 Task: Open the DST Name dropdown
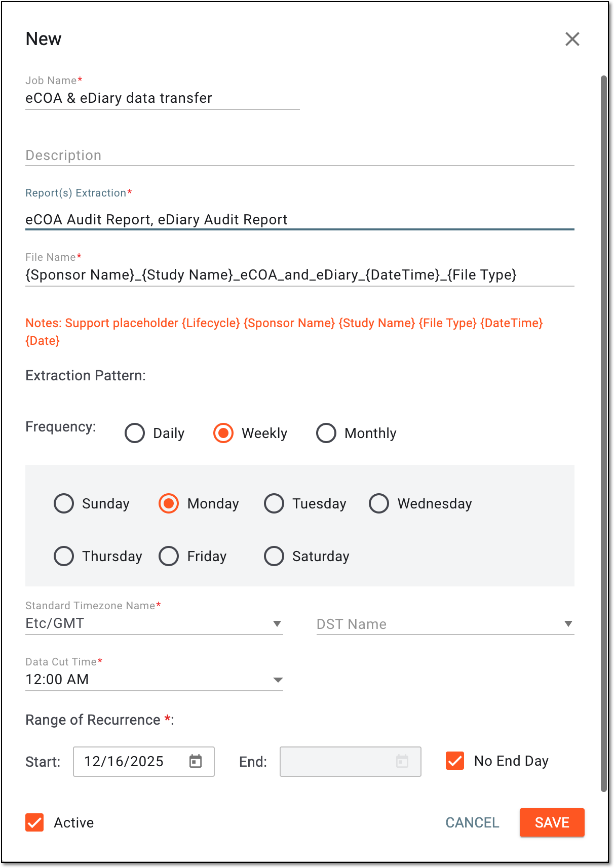(445, 624)
